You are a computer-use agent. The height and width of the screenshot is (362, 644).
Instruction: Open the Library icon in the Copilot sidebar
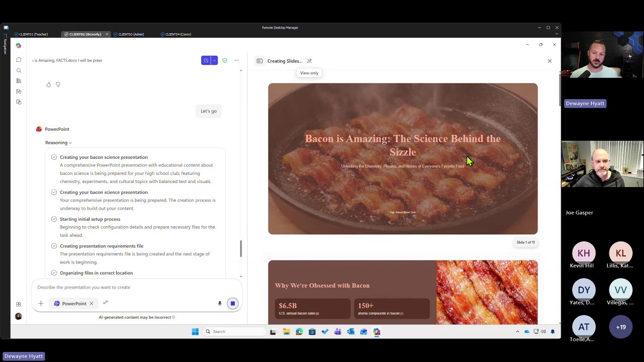[x=19, y=81]
